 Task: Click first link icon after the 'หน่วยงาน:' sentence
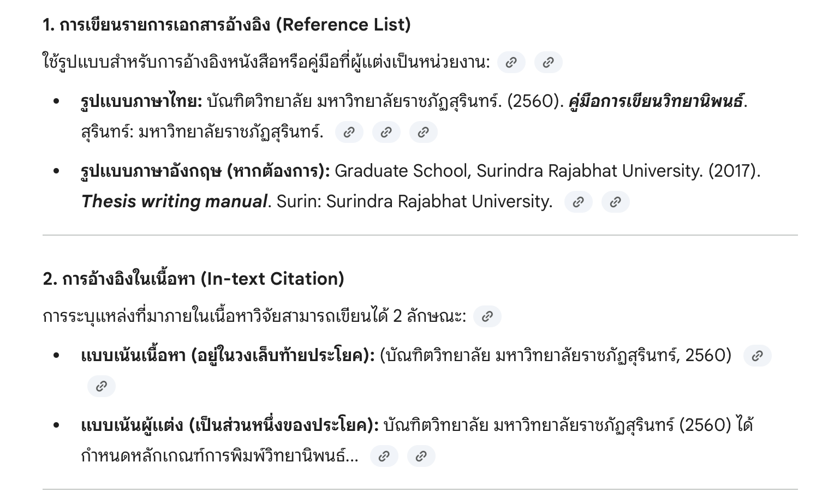pos(511,62)
